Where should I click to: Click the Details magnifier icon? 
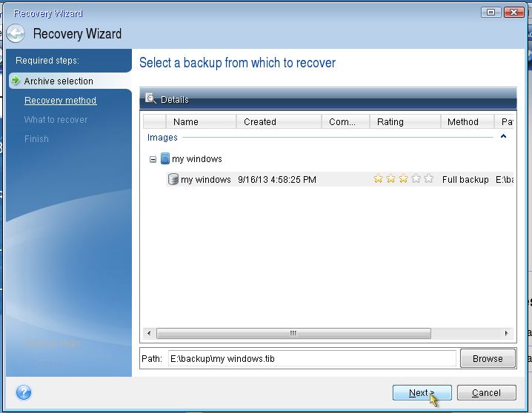coord(150,99)
